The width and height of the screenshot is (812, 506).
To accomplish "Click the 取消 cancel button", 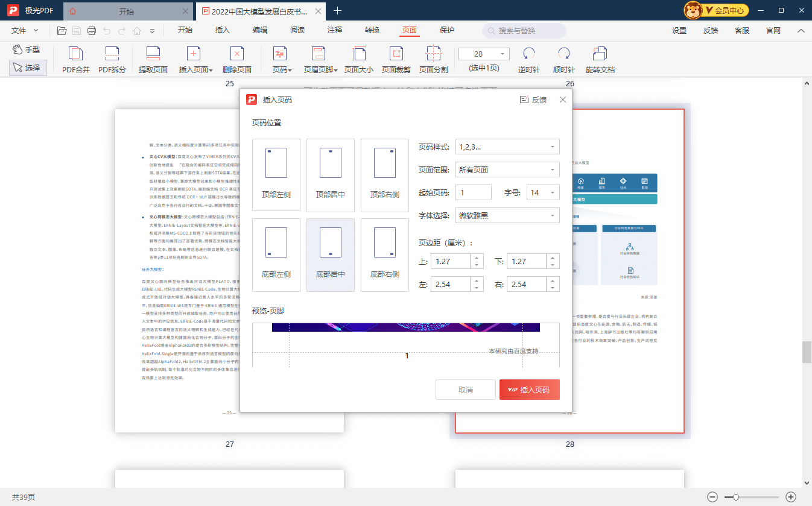I will click(466, 390).
